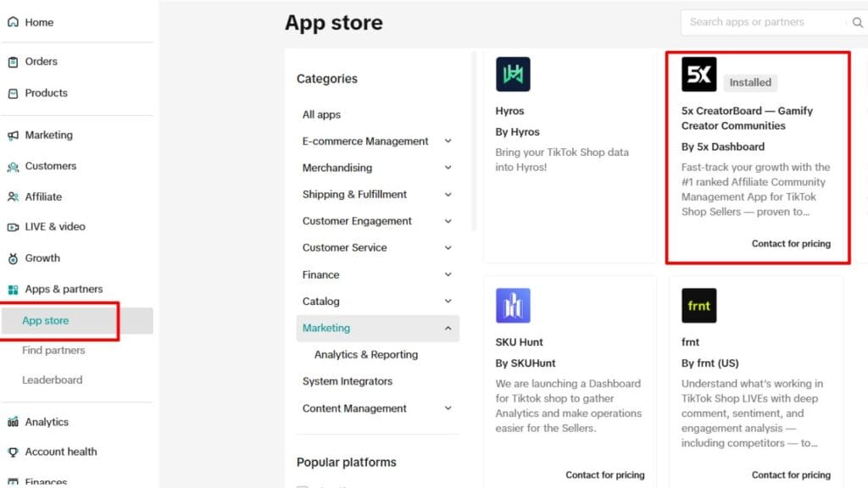
Task: Click the frnt app logo
Action: coord(699,306)
